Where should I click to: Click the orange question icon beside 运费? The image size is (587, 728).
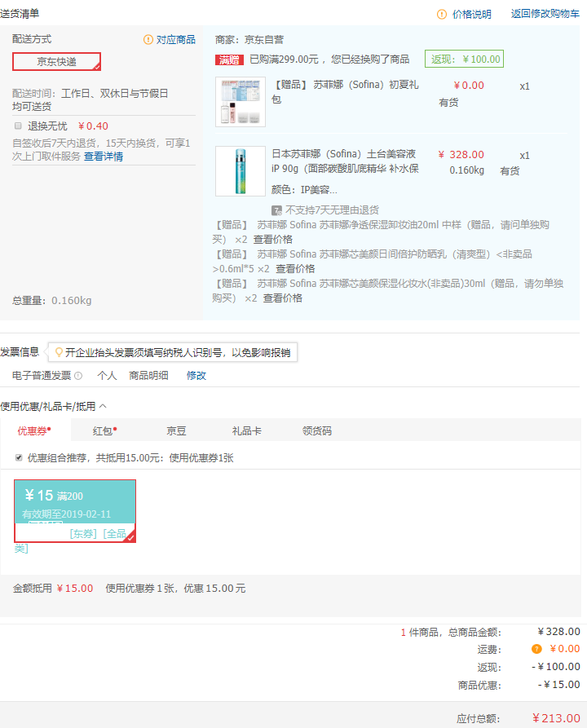coord(536,649)
